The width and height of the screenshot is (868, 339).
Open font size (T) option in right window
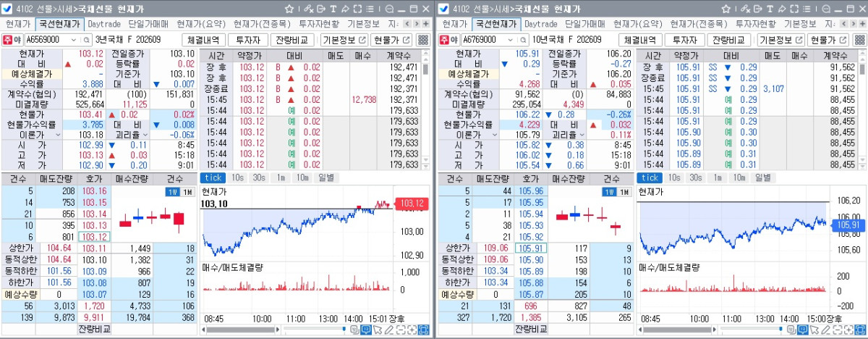coord(770,9)
